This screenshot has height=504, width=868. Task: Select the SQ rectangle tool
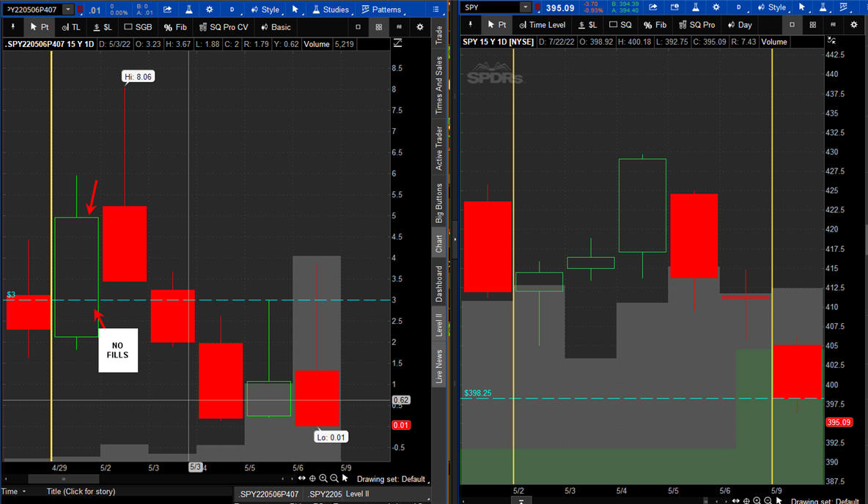[x=620, y=24]
